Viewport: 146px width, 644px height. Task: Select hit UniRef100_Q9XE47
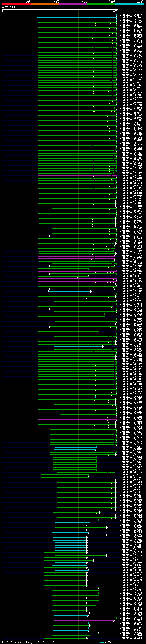point(131,90)
